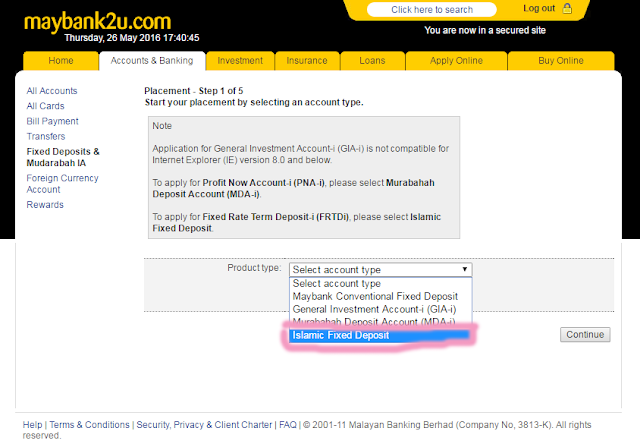Go to the Insurance tab

pyautogui.click(x=307, y=61)
